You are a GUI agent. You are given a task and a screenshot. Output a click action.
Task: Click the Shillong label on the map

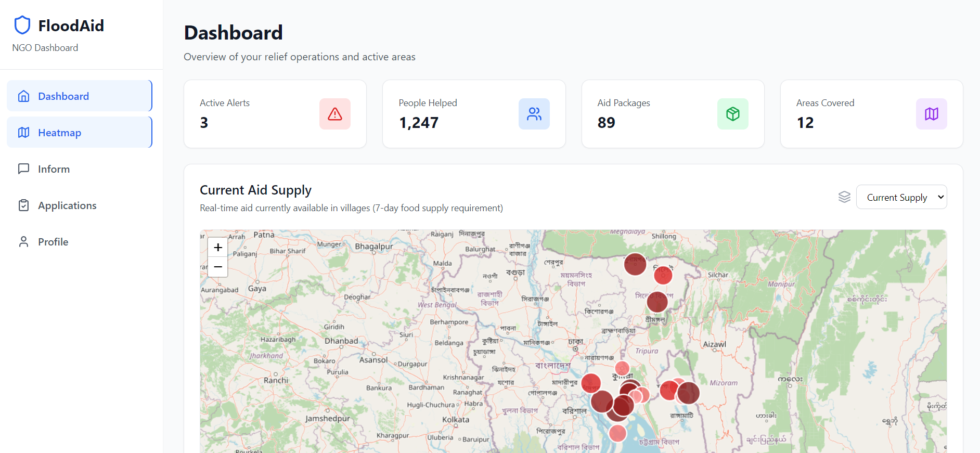(664, 236)
